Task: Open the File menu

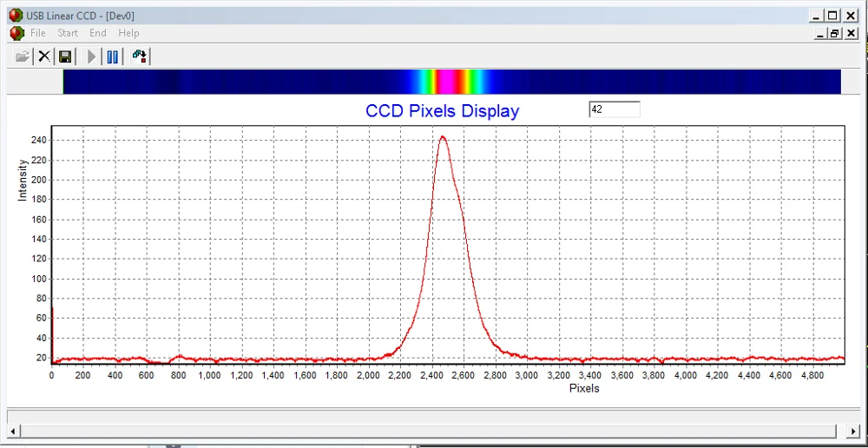Action: click(37, 33)
